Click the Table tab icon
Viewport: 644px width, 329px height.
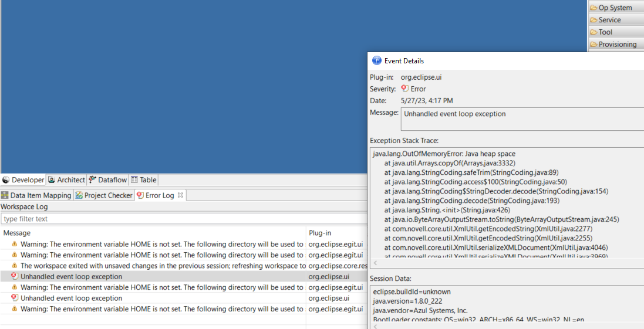(134, 180)
